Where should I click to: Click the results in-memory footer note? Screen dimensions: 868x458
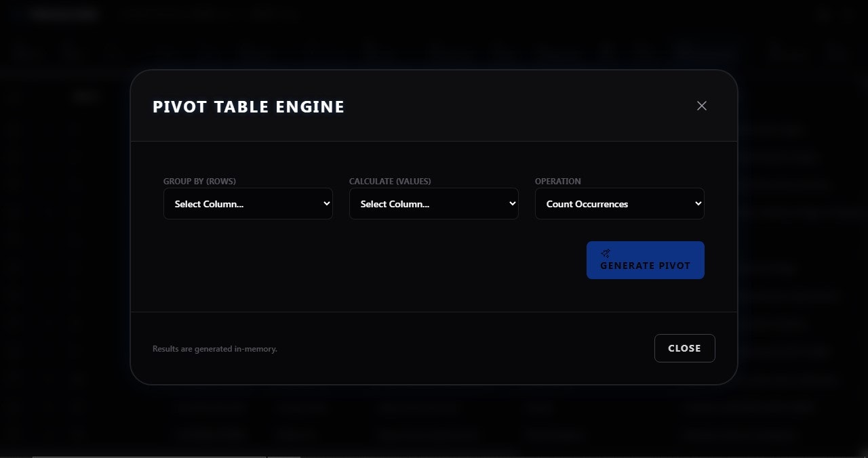click(215, 348)
